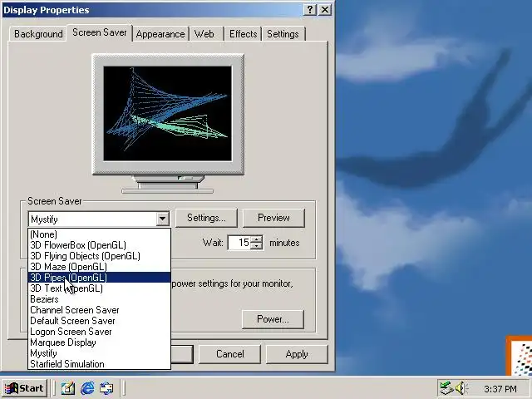Pick Beziers from the dropdown list
Screen dimensions: 532x399
tap(99, 299)
